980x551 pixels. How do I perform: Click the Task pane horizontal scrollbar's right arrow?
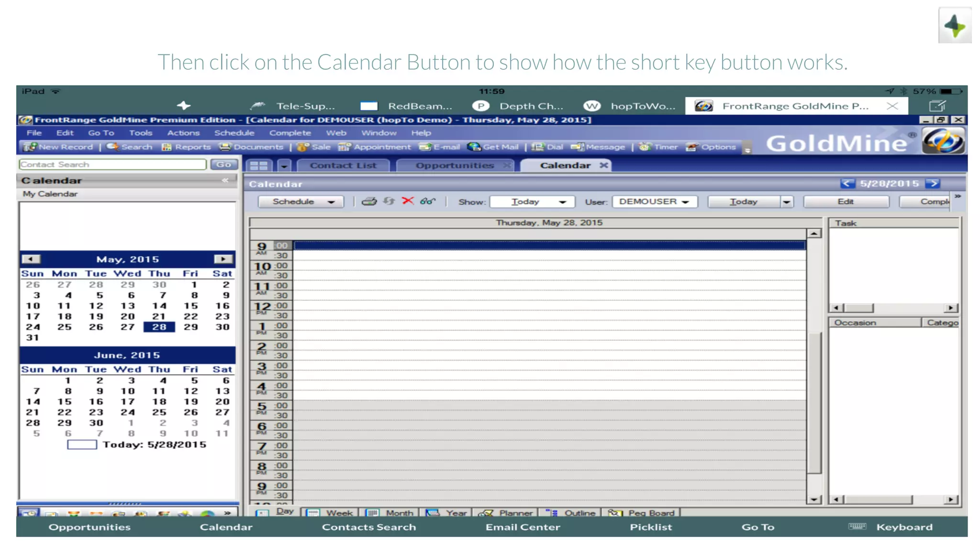tap(950, 308)
